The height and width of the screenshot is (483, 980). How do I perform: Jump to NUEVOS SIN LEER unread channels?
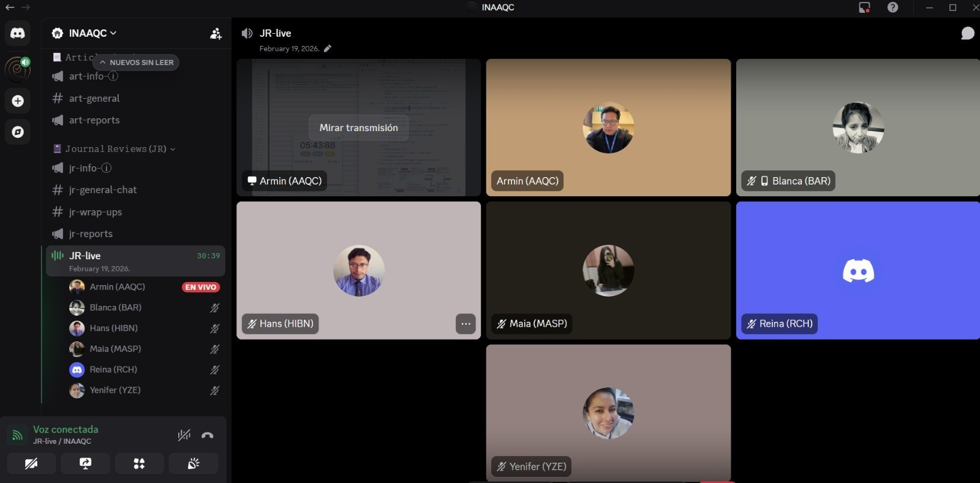point(136,63)
